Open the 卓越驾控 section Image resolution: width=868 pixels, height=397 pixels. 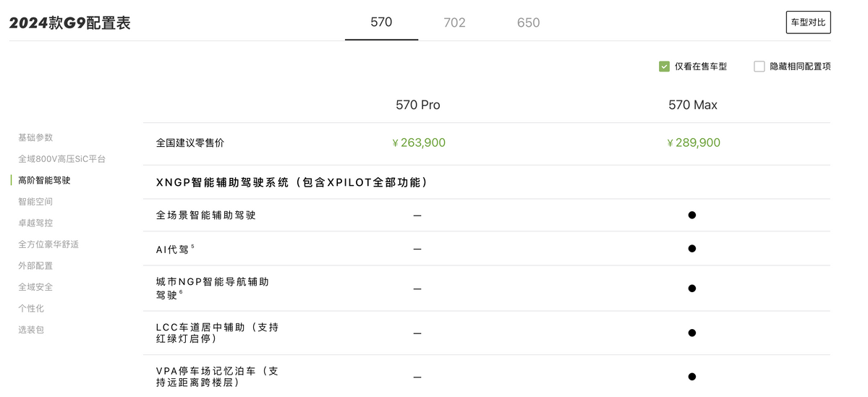coord(35,223)
